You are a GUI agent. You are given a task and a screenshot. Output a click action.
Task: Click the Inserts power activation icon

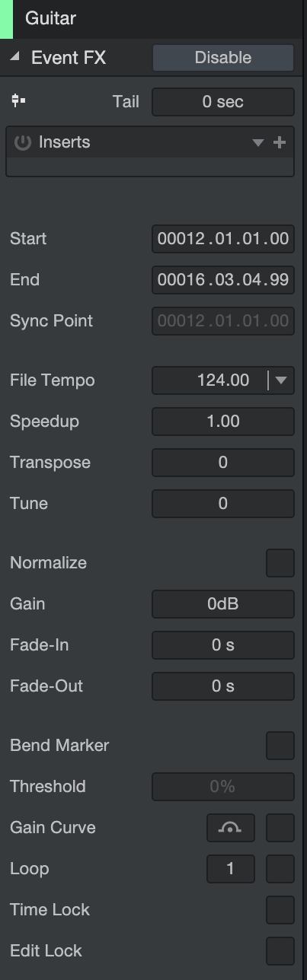[x=23, y=142]
